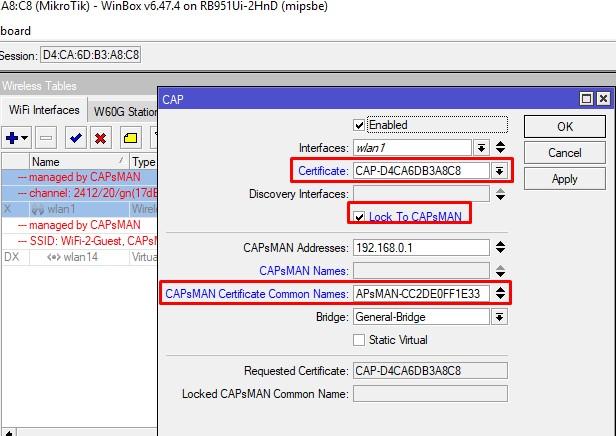Close the CAP dialog window
This screenshot has height=436, width=616.
click(x=603, y=99)
